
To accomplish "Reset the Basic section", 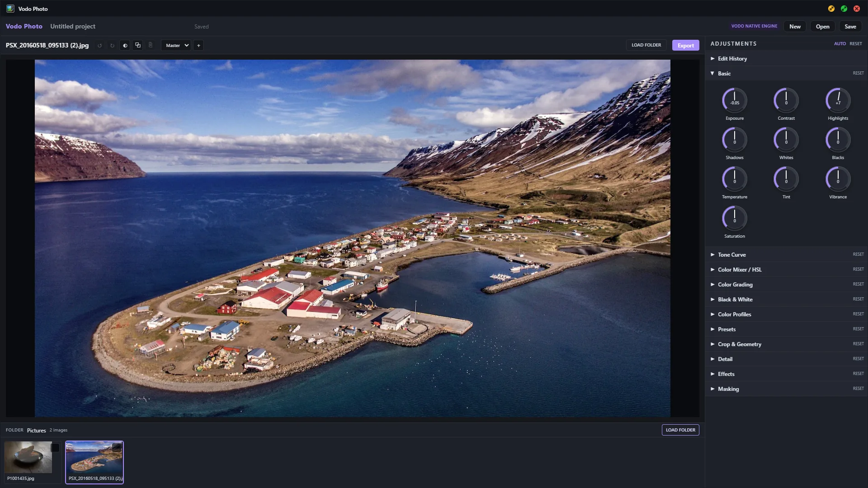I will (858, 73).
